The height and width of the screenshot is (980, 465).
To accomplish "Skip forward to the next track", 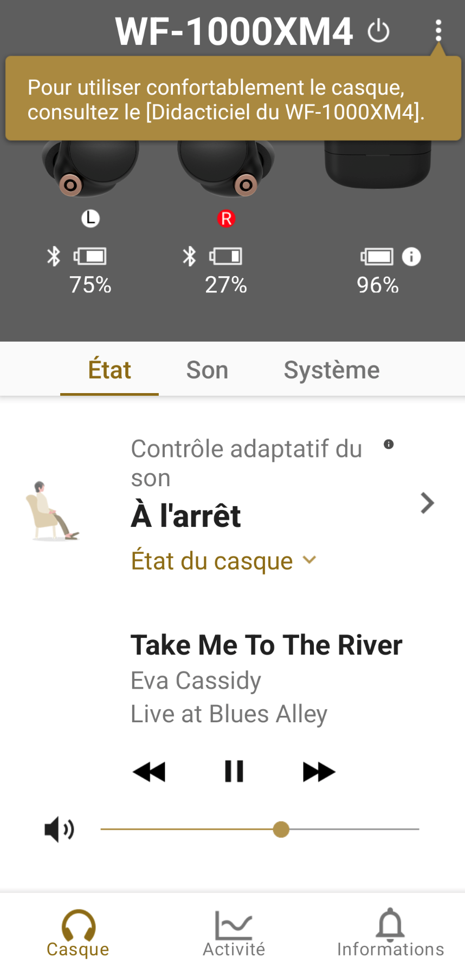I will point(319,772).
